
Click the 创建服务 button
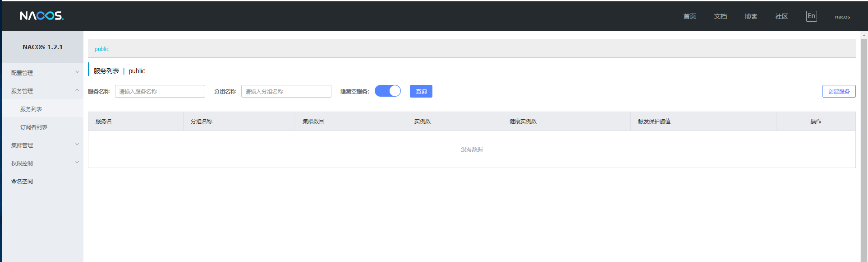(x=839, y=91)
